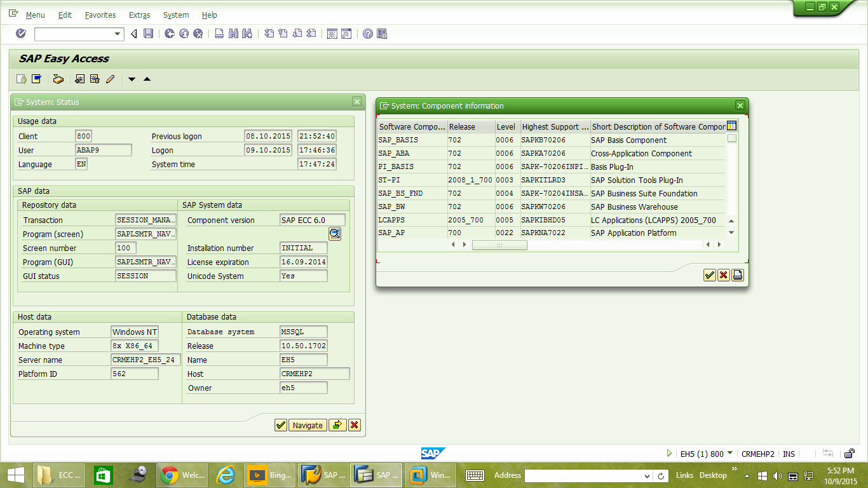
Task: Click the Cancel icon in the toolbar
Action: tap(198, 34)
